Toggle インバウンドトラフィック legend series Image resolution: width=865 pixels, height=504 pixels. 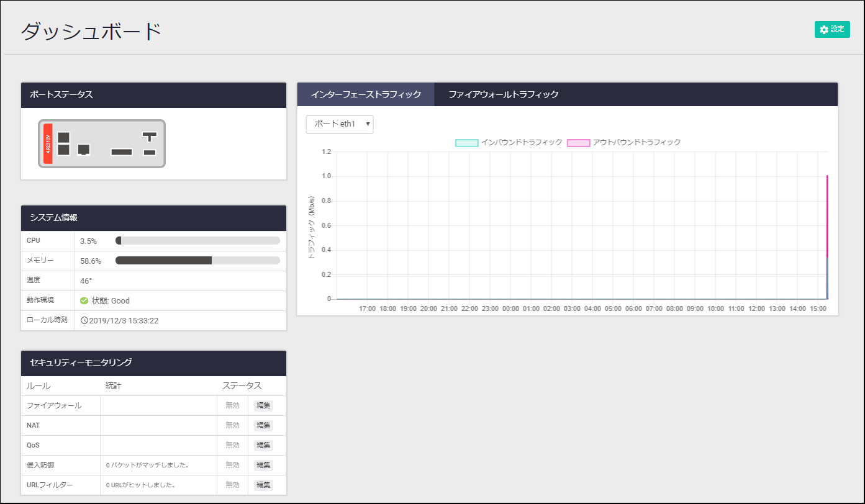[x=466, y=143]
